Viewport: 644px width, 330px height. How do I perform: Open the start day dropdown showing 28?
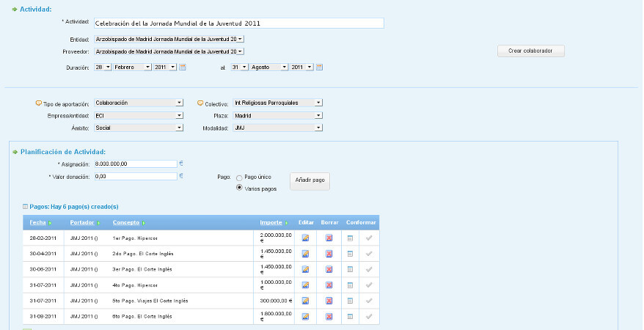[x=103, y=67]
